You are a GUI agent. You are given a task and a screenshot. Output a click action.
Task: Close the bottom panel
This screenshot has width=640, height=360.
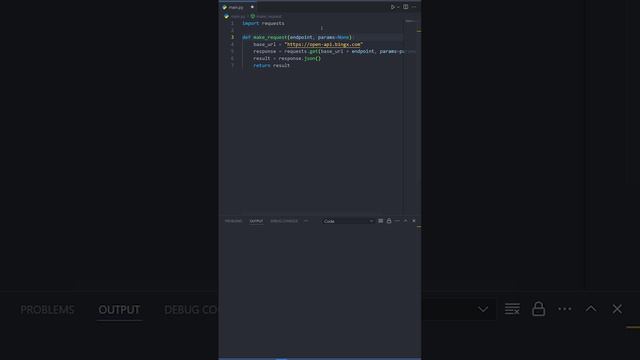414,221
